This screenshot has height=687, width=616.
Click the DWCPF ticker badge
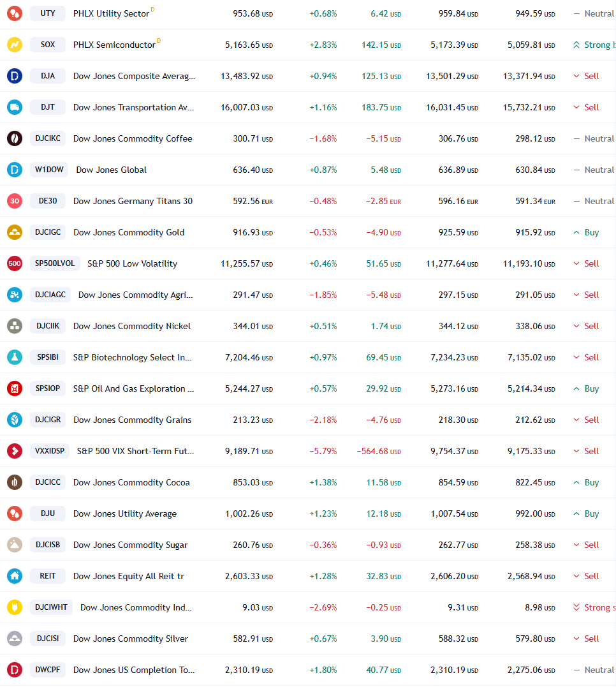point(48,670)
